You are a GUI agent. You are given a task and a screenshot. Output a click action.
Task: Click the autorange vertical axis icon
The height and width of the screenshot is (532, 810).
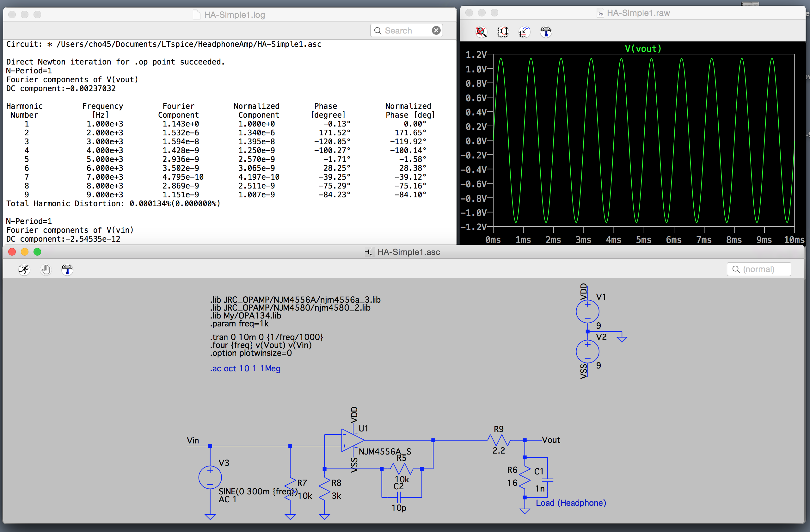pyautogui.click(x=503, y=32)
